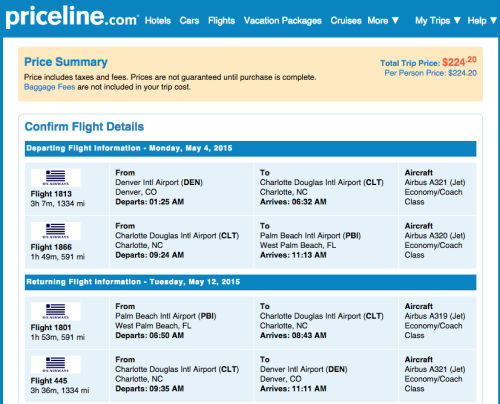Screen dimensions: 500x404
Task: Go to the Cruises page
Action: (x=346, y=21)
